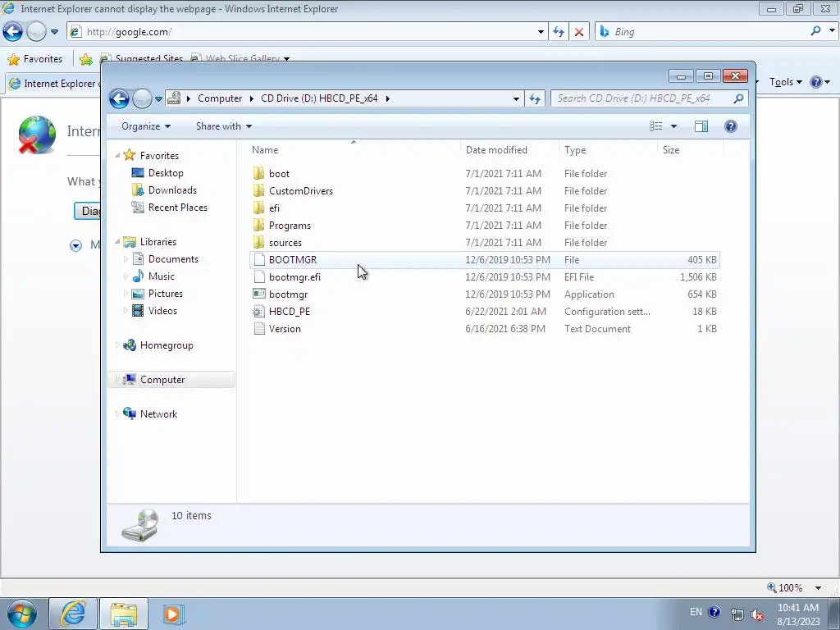Select the Version text document
Screen dimensions: 840x630
pyautogui.click(x=484, y=329)
